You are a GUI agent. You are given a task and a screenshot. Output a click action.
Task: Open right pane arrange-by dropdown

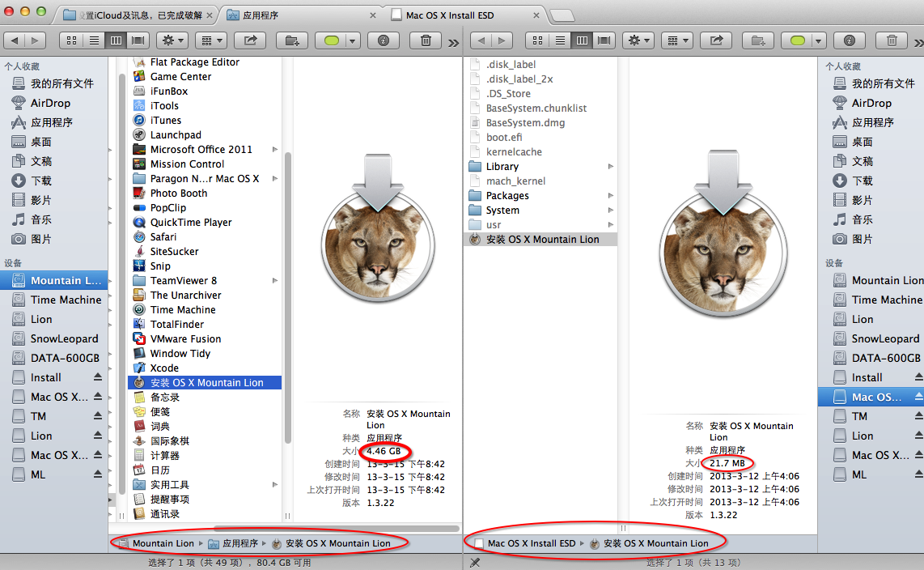point(677,40)
